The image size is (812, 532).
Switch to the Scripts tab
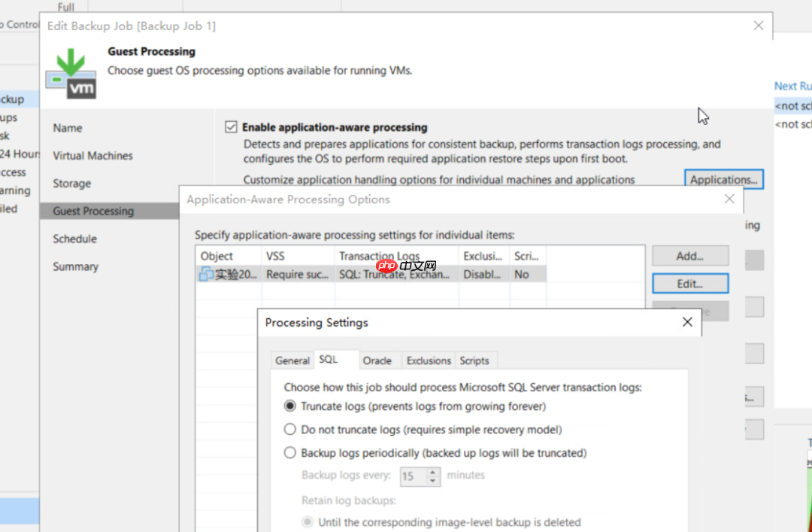point(475,360)
